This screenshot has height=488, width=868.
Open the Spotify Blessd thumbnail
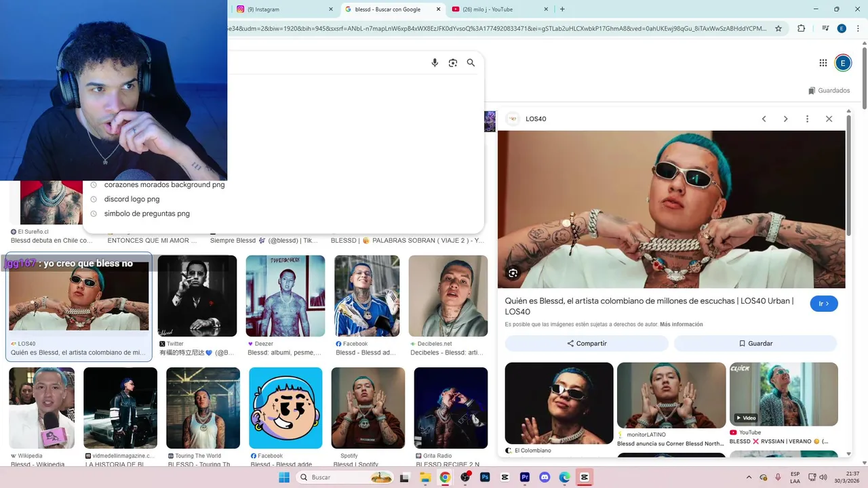(368, 408)
